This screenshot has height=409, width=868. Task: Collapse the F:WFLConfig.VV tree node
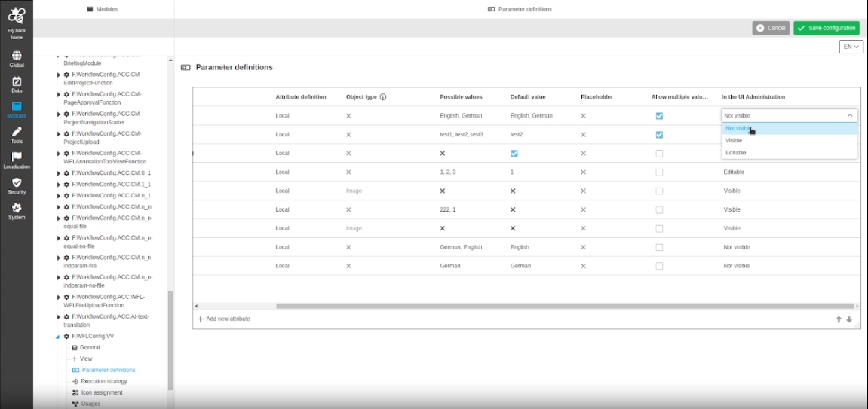(x=59, y=336)
